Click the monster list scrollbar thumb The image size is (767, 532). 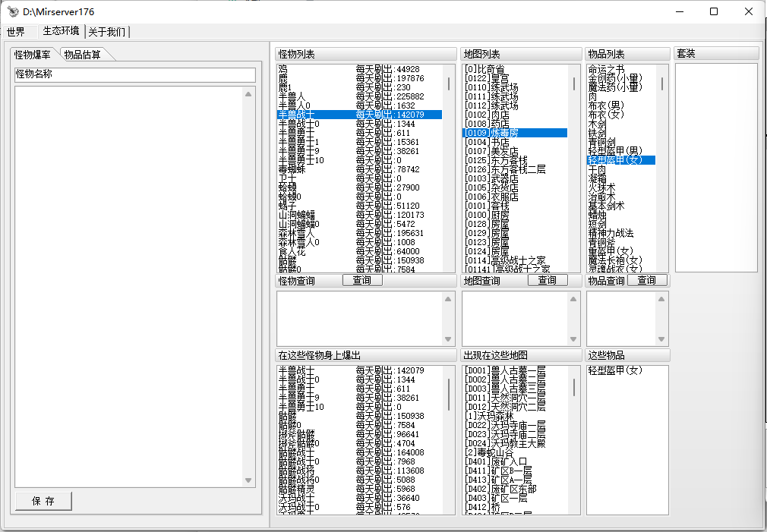pos(449,83)
